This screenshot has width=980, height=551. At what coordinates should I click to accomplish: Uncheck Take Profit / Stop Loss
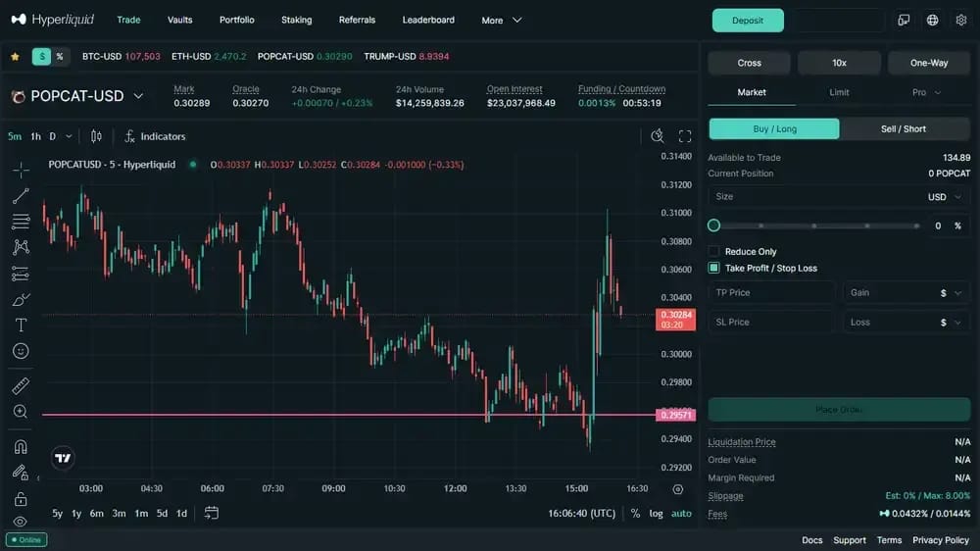(x=713, y=268)
